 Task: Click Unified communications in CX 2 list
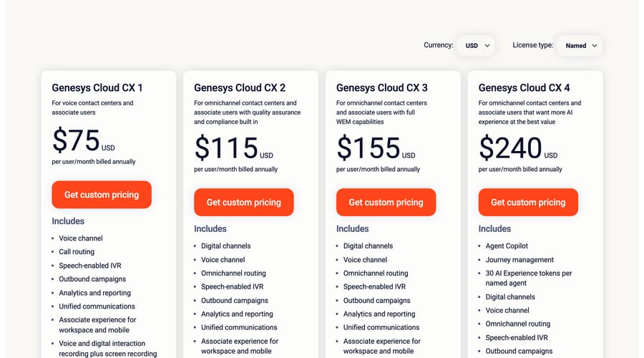[239, 328]
